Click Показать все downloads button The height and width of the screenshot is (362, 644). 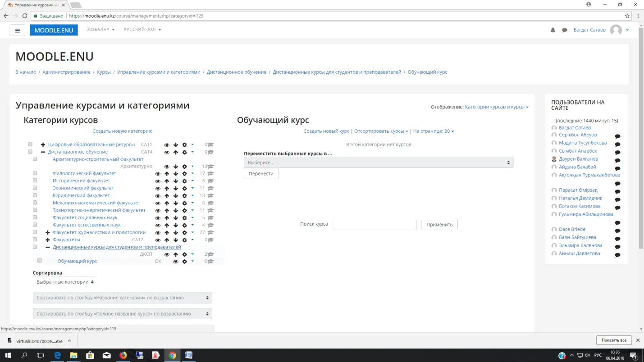pos(614,340)
